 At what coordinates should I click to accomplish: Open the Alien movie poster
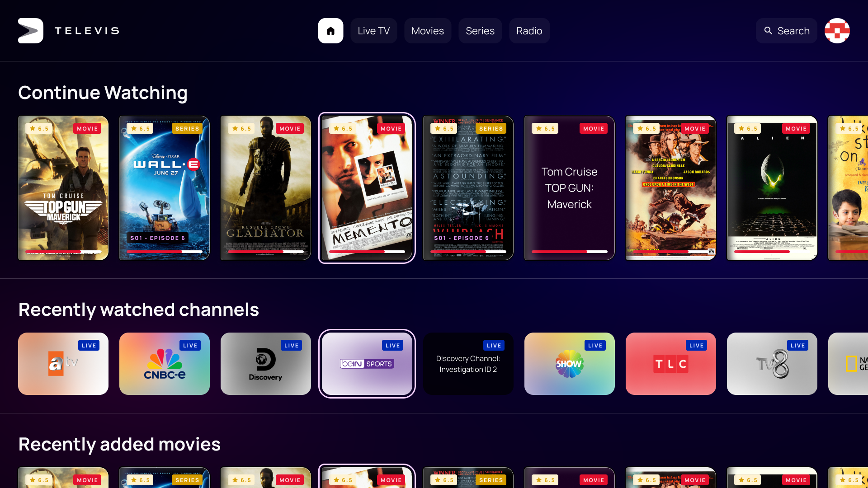[x=772, y=188]
